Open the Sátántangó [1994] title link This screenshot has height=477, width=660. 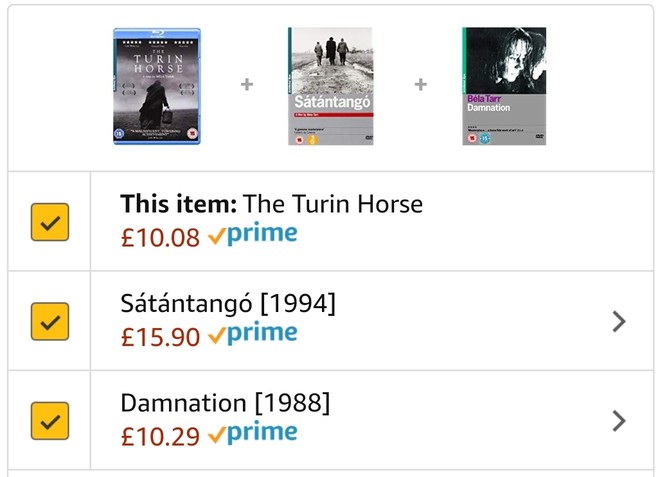click(x=228, y=304)
